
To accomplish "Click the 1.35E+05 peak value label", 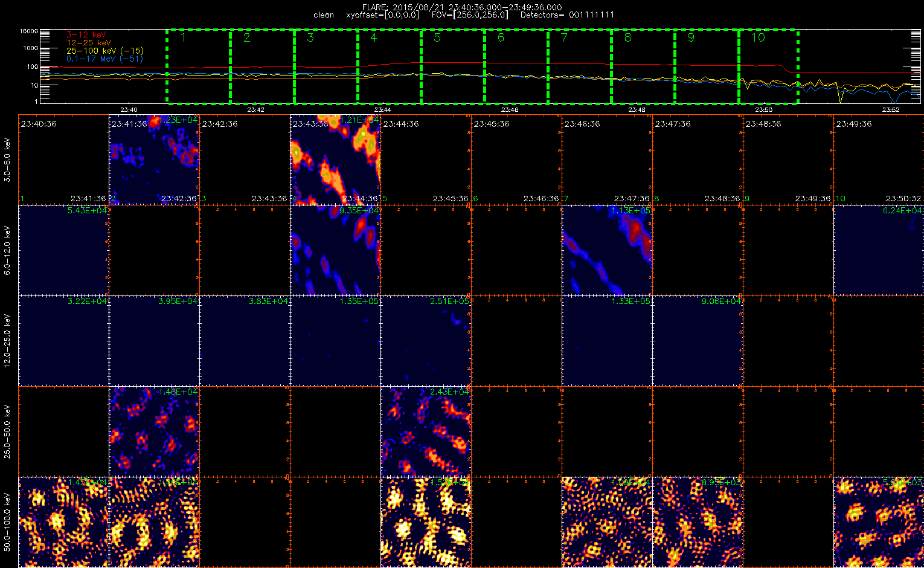I will click(x=359, y=301).
